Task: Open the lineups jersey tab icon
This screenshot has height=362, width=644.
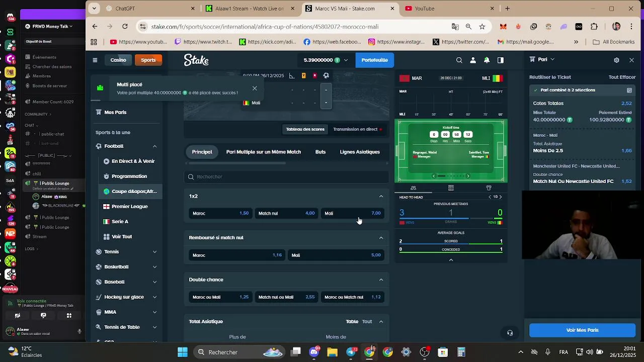Action: pyautogui.click(x=489, y=188)
